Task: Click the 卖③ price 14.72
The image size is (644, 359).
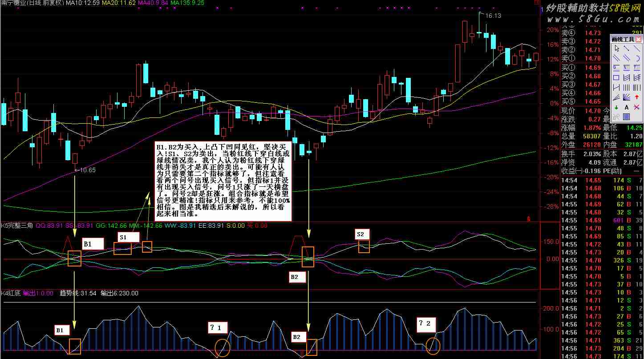Action: (x=593, y=41)
